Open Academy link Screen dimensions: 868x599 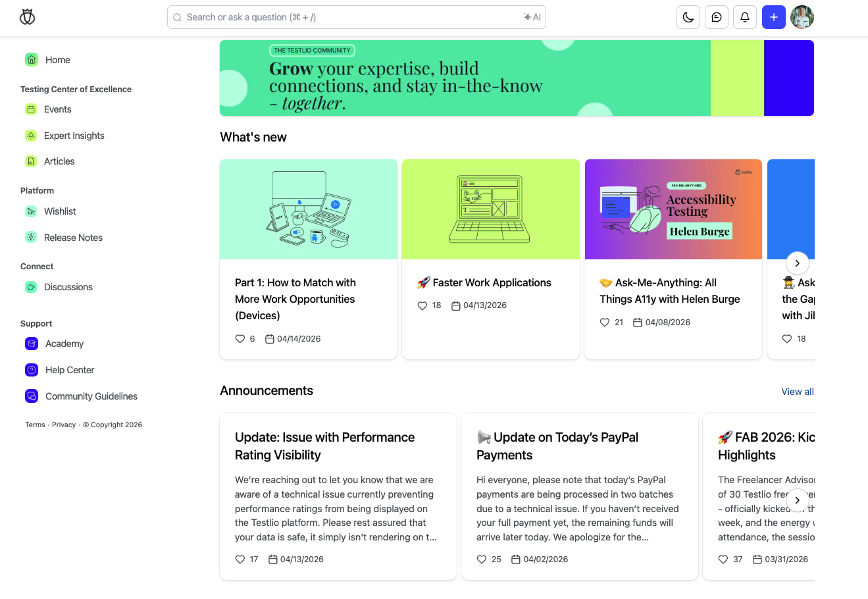point(64,344)
